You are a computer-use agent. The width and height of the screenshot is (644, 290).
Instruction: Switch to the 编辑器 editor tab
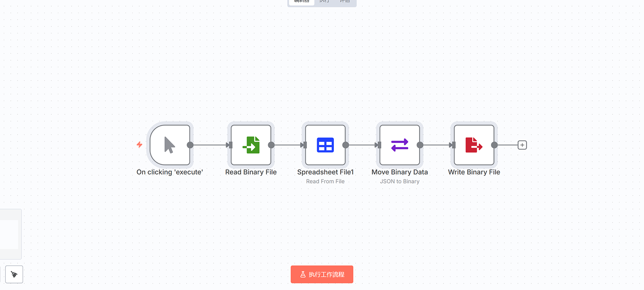302,2
